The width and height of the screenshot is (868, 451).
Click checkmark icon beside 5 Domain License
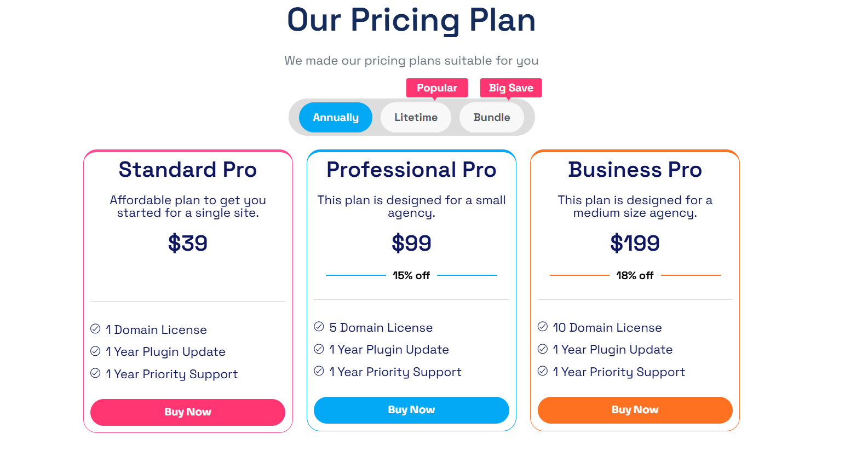[319, 327]
